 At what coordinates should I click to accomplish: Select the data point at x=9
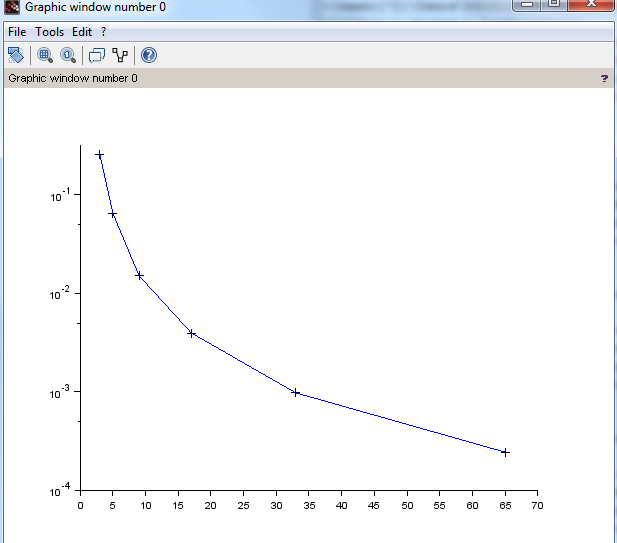[x=139, y=275]
